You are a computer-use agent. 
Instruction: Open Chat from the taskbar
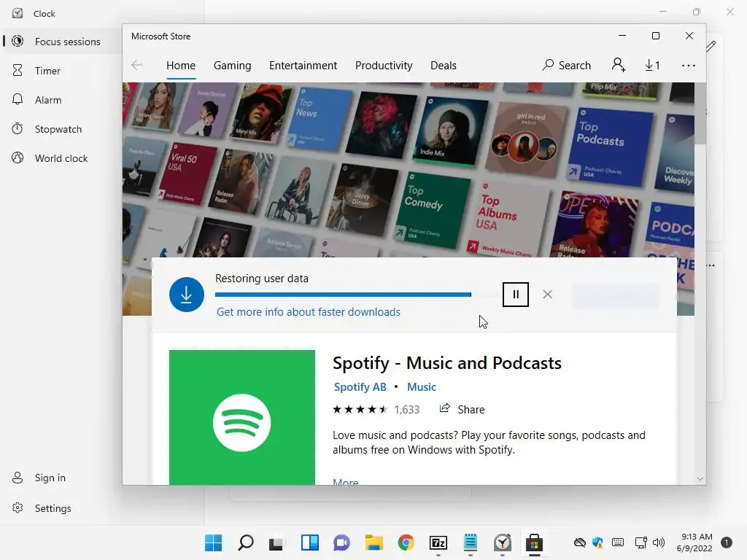pyautogui.click(x=341, y=542)
